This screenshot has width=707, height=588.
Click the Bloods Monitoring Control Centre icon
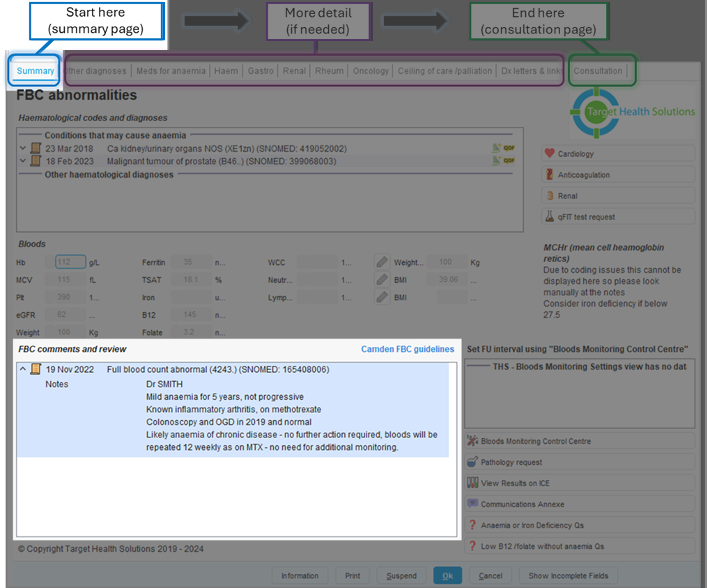(x=472, y=441)
